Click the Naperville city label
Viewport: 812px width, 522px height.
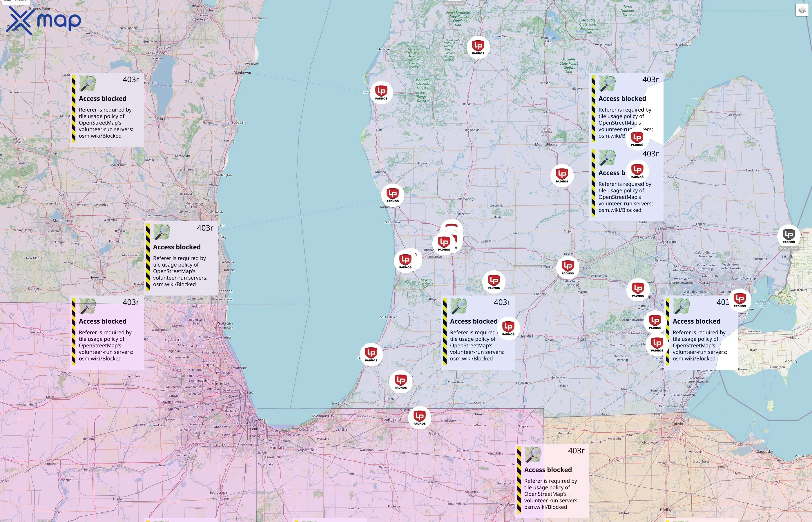(191, 407)
